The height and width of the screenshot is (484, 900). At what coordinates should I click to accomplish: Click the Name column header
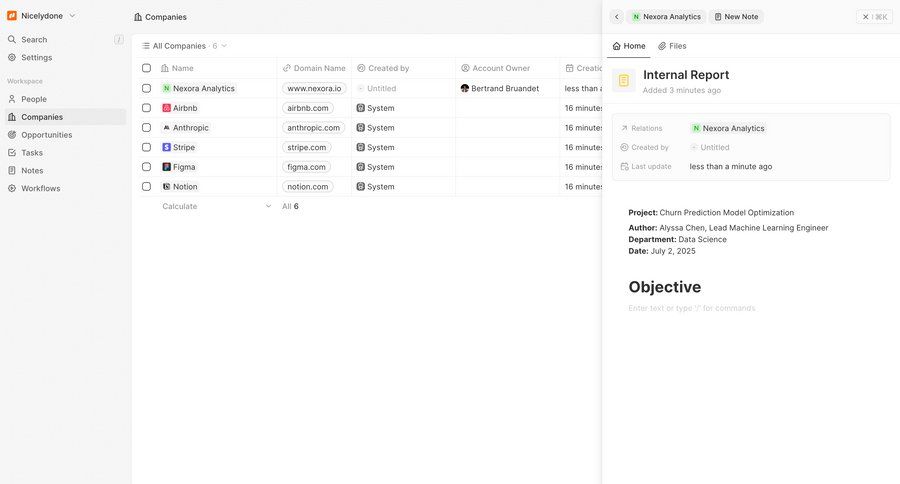click(x=177, y=68)
